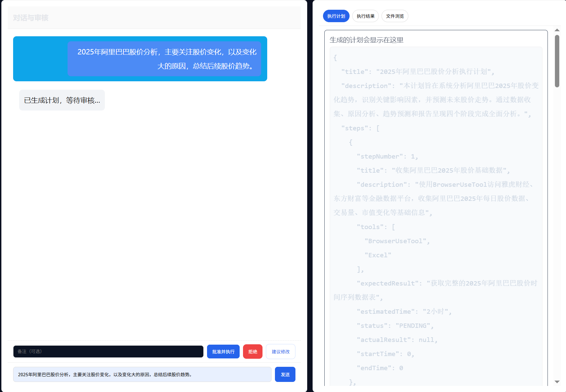
Task: Click the step title 收集阿里巴巴2025年股价基础数据
Action: (x=433, y=171)
